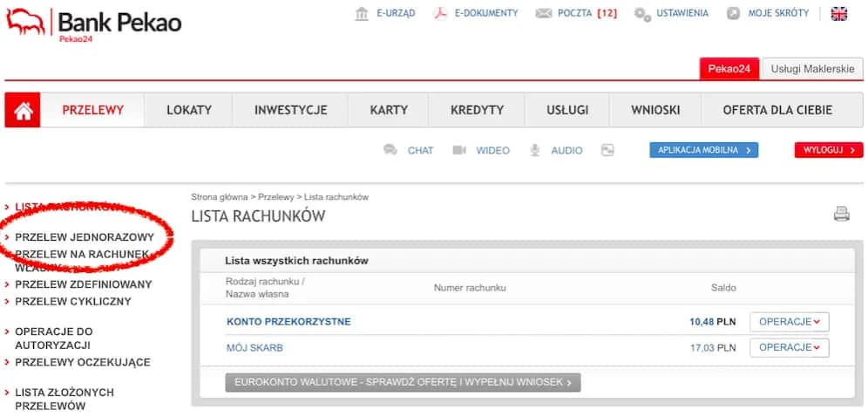Open the PRZELEWY menu
This screenshot has width=868, height=417.
tap(92, 110)
